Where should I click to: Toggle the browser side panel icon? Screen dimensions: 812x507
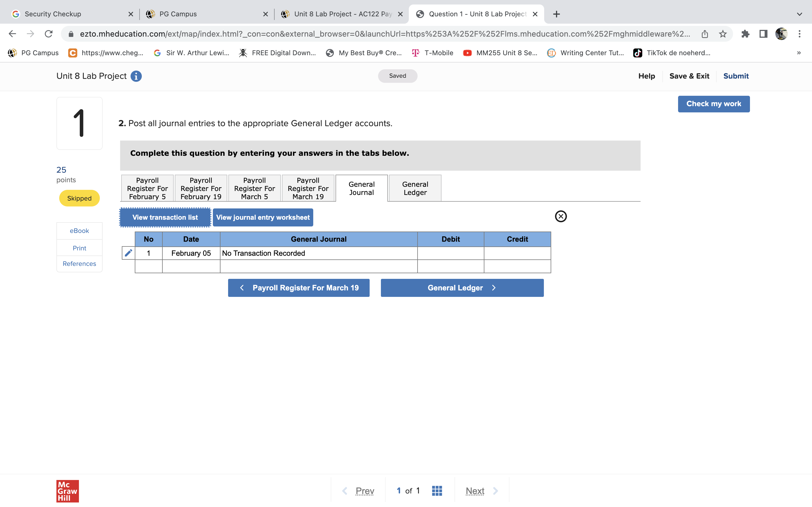point(763,34)
